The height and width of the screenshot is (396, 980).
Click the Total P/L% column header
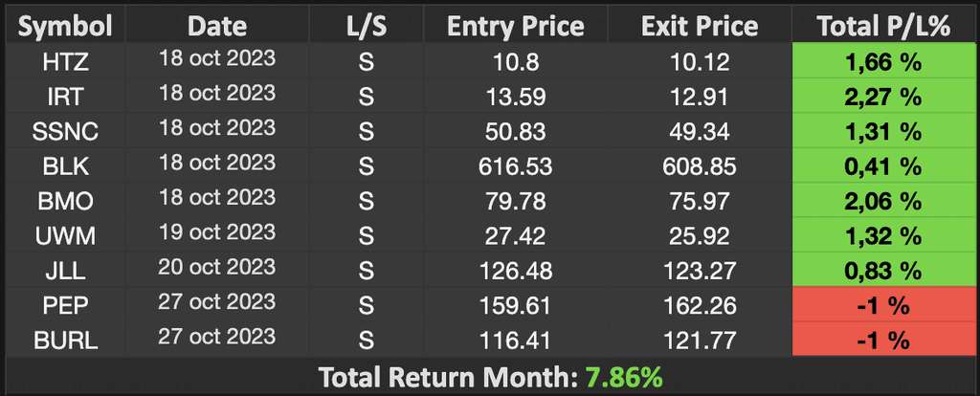pos(883,26)
